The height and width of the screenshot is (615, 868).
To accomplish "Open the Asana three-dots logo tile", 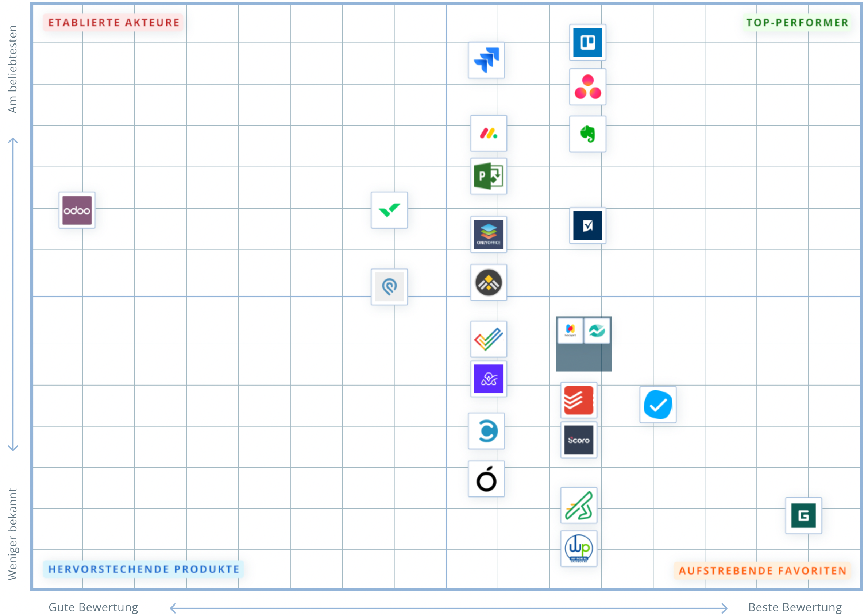I will click(x=587, y=87).
